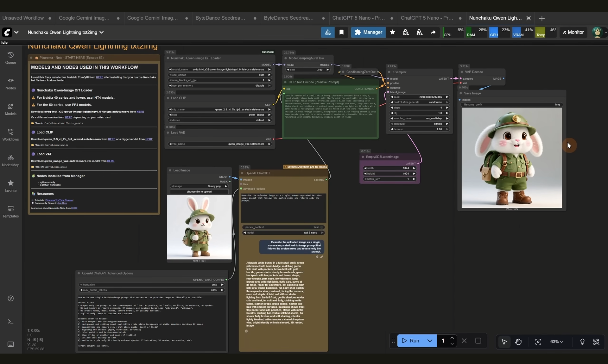608x364 pixels.
Task: Select the hand pan tool
Action: [518, 342]
